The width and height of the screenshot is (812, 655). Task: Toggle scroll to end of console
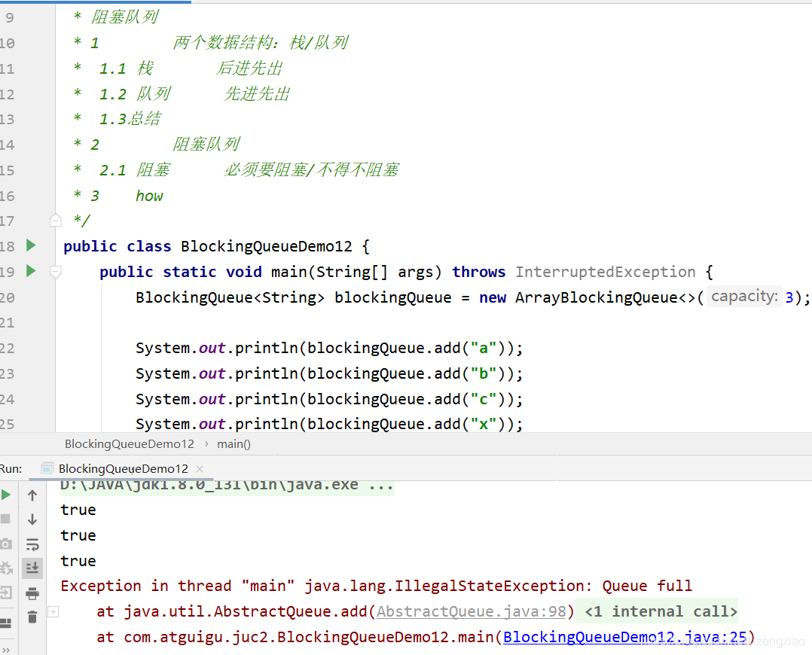[32, 568]
